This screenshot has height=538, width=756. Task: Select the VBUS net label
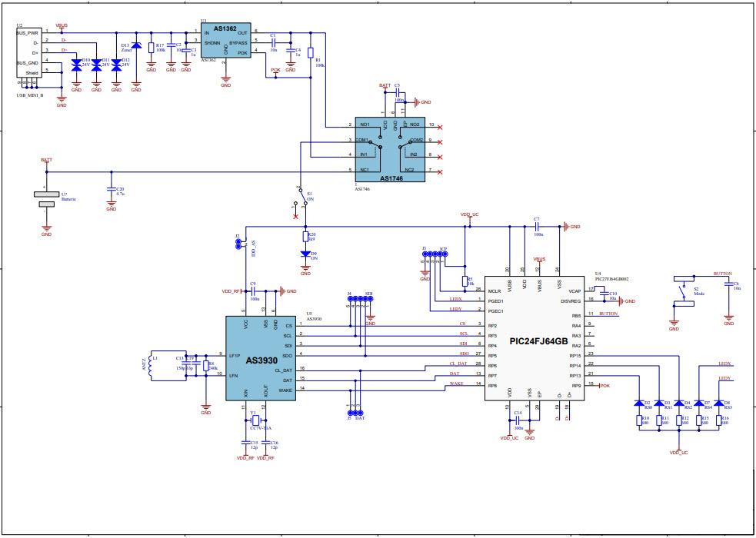coord(60,24)
